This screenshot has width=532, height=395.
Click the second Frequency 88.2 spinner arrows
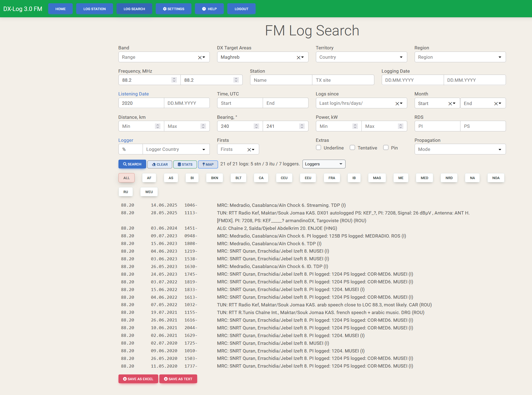236,80
